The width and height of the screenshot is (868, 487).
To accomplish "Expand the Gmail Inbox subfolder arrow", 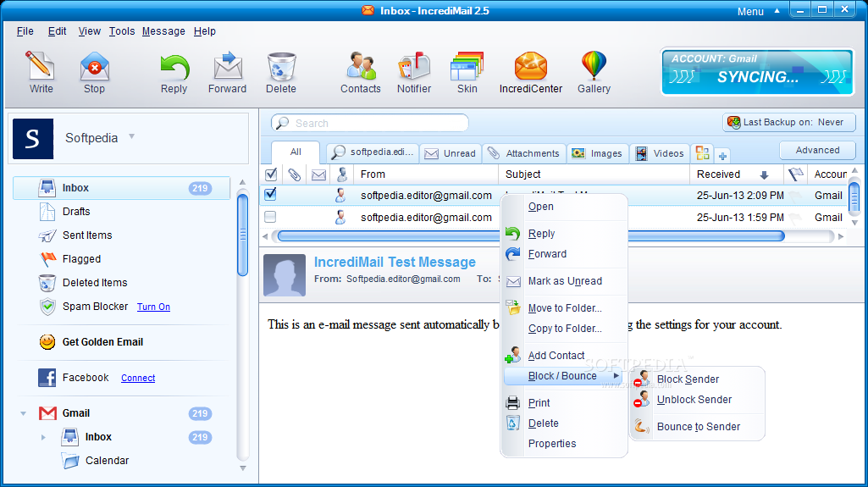I will pyautogui.click(x=43, y=437).
